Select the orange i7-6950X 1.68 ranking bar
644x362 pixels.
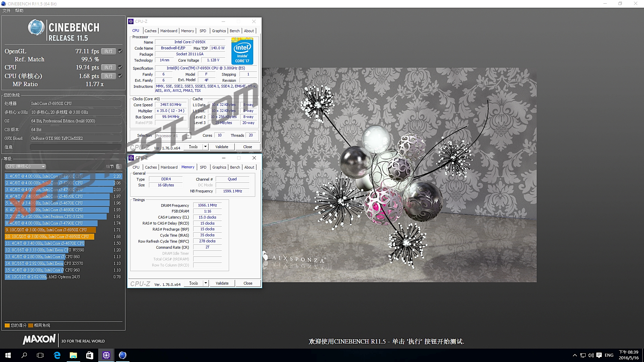click(50, 237)
